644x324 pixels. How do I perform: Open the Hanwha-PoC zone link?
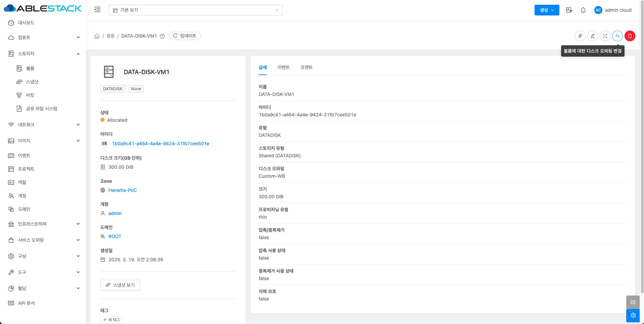tap(123, 190)
